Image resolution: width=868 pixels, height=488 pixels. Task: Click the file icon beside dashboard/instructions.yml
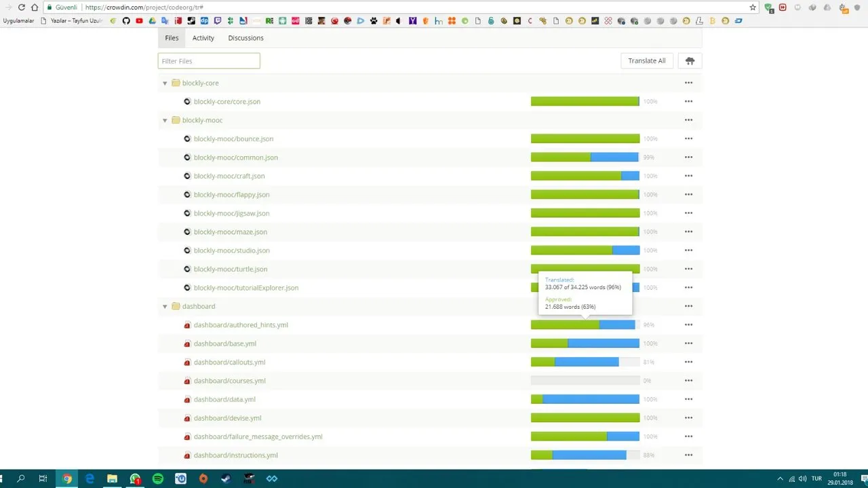click(x=187, y=455)
